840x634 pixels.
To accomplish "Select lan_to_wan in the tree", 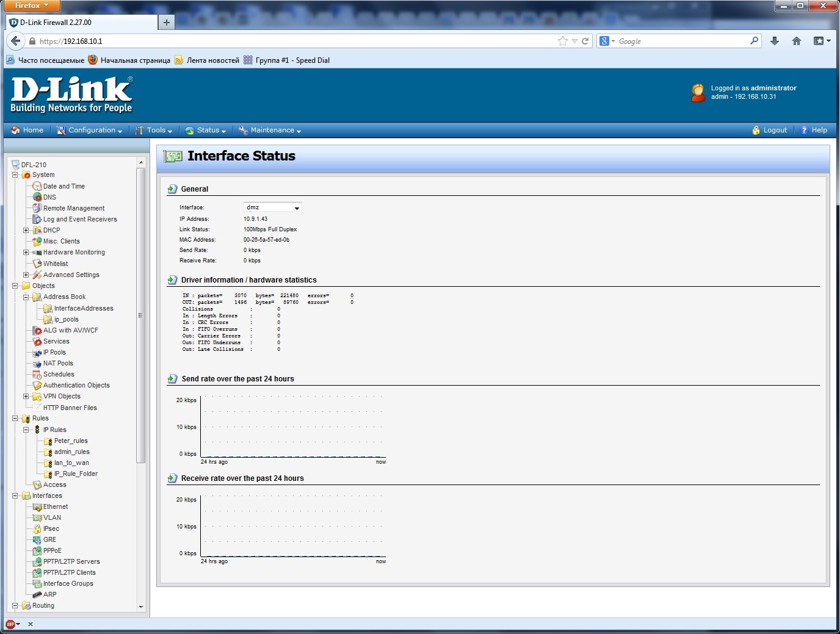I will click(x=71, y=463).
